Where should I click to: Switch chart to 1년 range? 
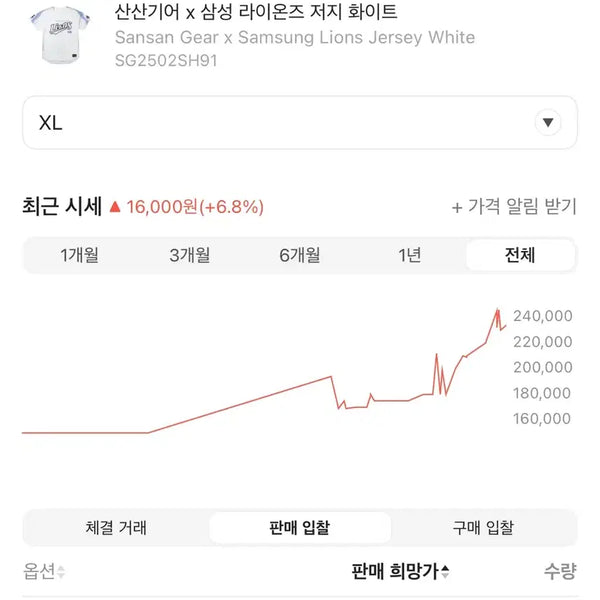click(409, 255)
